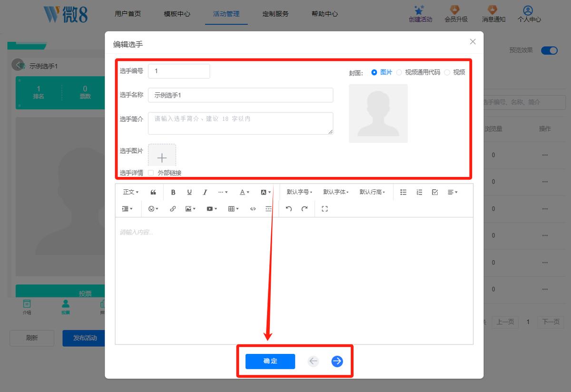Open the background color dropdown
571x392 pixels.
point(266,192)
